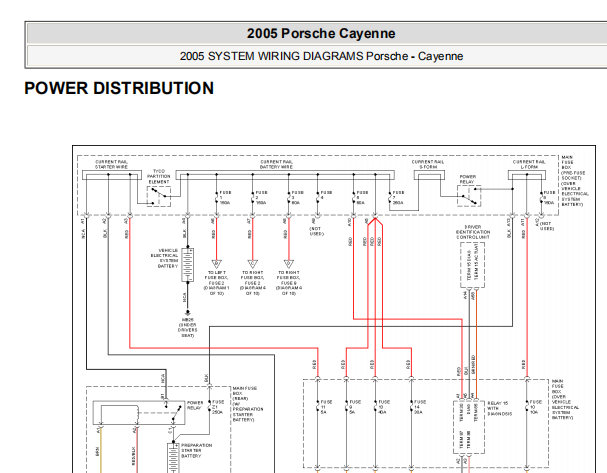Click the 'FUSE 3' label in battery wire rail
Image resolution: width=607 pixels, height=473 pixels.
pyautogui.click(x=297, y=197)
